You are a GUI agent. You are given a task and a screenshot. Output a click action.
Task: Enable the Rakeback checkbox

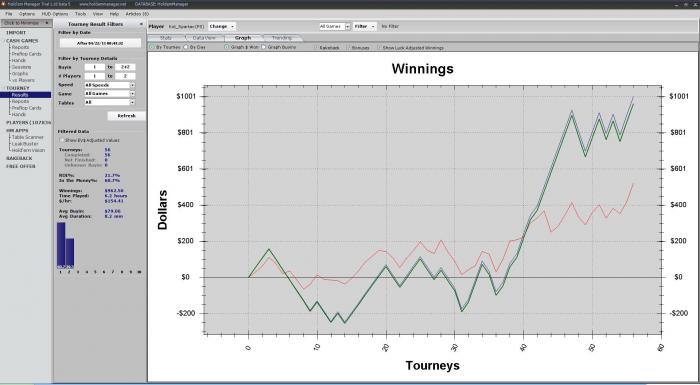[316, 47]
